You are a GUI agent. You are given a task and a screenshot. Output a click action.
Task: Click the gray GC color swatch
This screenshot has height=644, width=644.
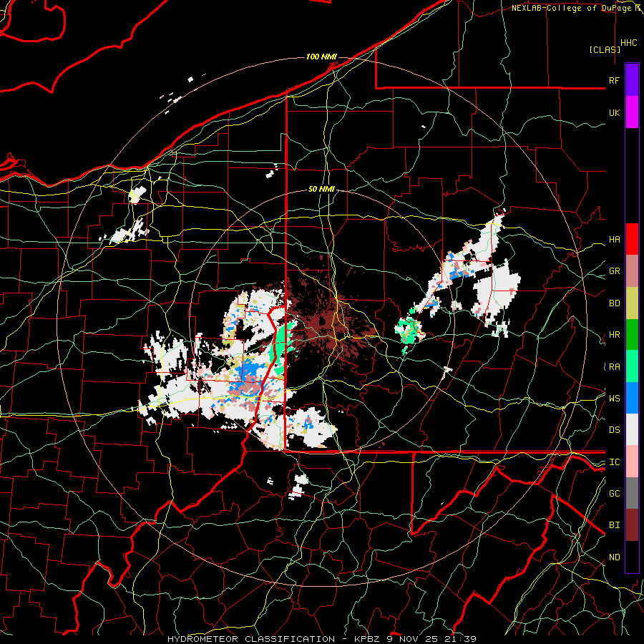point(632,493)
